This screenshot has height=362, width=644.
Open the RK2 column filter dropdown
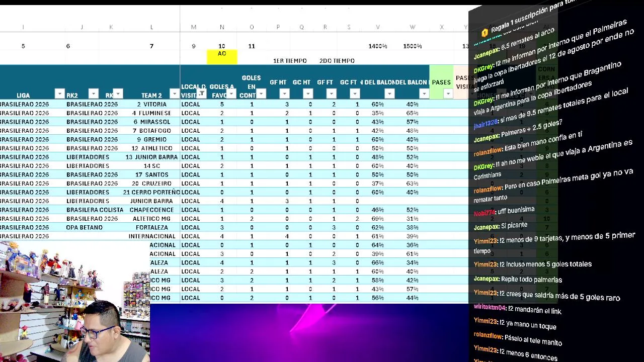(94, 94)
